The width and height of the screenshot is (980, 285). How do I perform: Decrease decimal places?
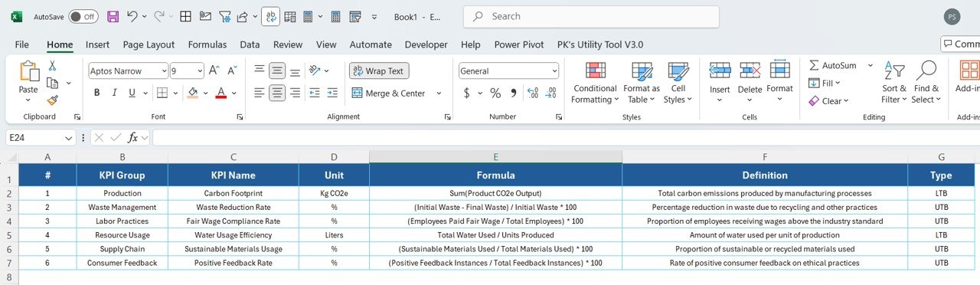550,93
